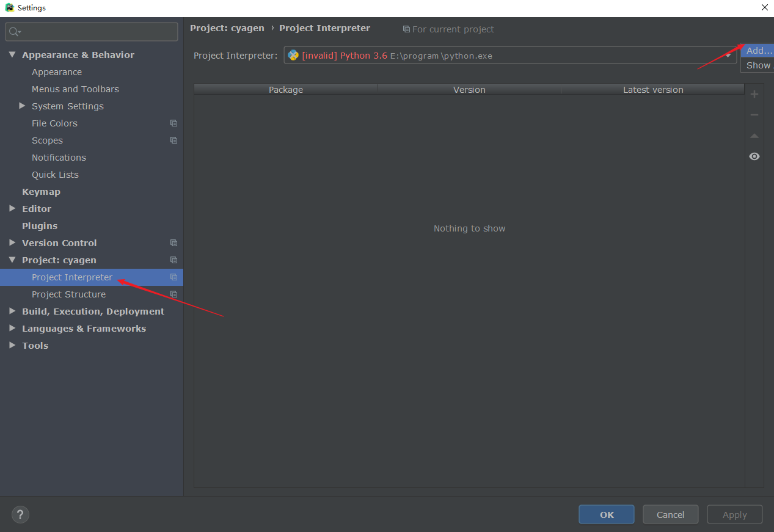Expand the Tools section
The image size is (774, 532).
(x=12, y=345)
